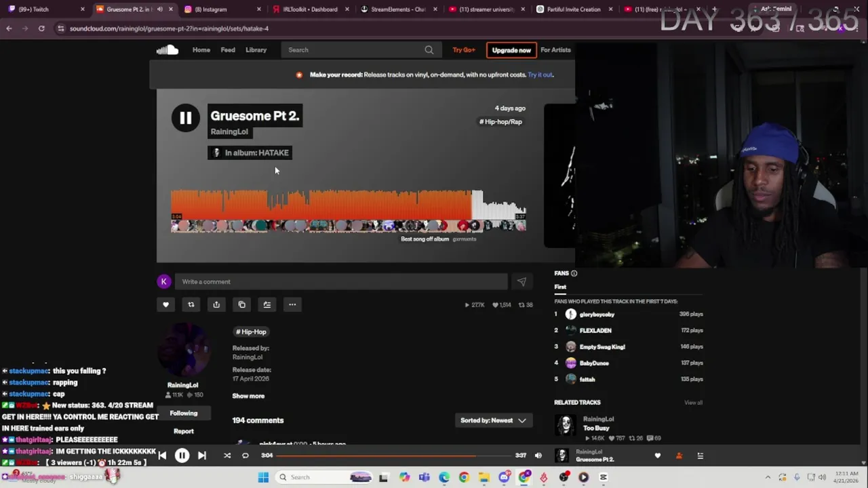Image resolution: width=868 pixels, height=488 pixels.
Task: Open fan profile Empty Swag King!
Action: 602,347
